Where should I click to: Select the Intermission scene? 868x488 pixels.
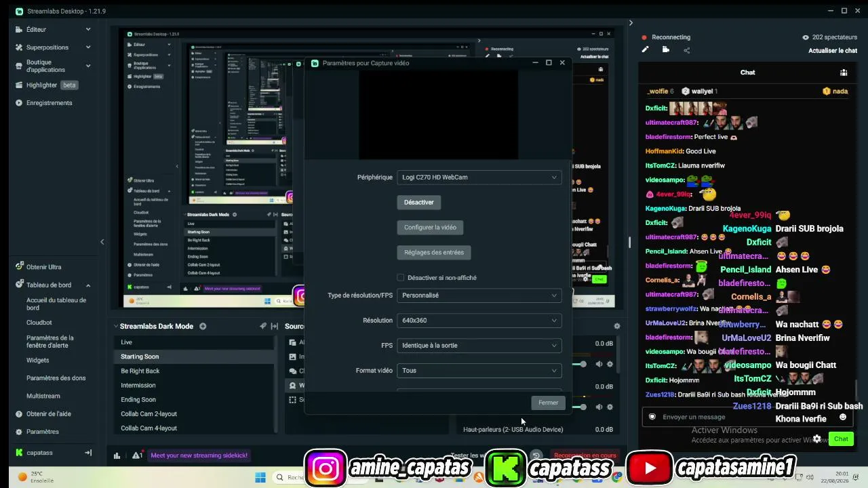tap(195, 385)
